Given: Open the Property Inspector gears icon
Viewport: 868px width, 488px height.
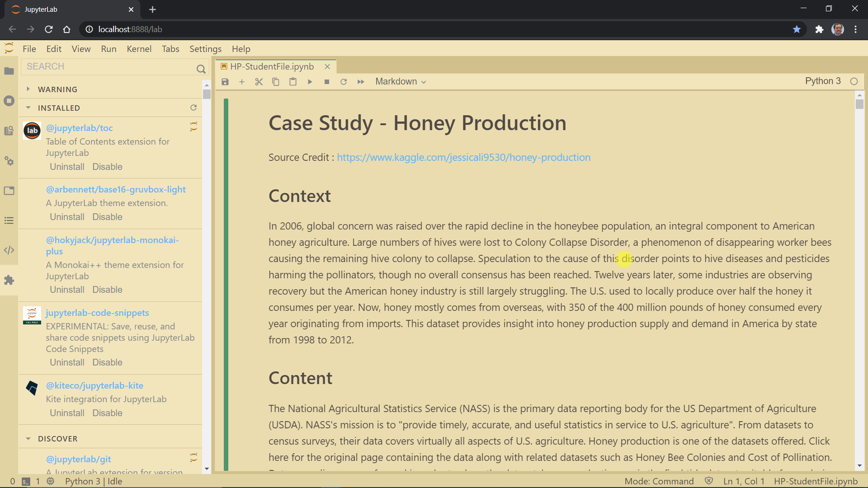Looking at the screenshot, I should 9,160.
